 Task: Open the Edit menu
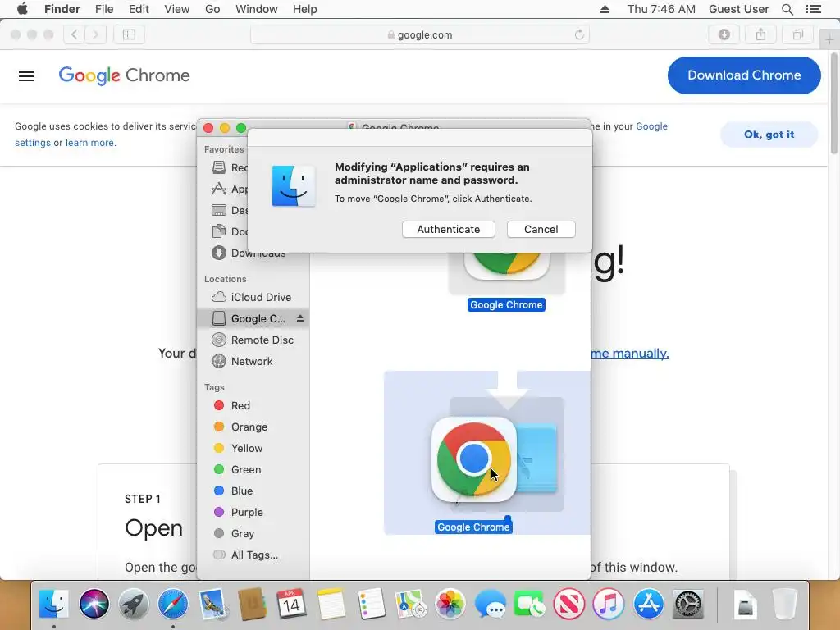[139, 9]
